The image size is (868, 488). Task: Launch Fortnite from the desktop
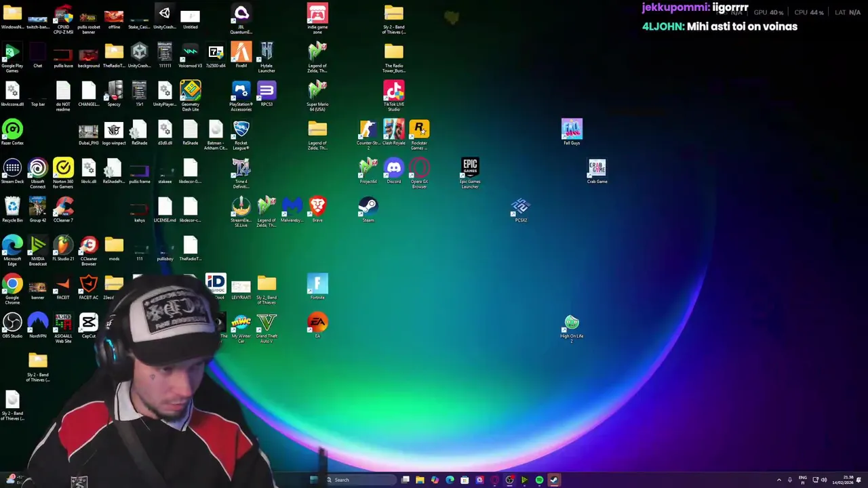point(317,287)
